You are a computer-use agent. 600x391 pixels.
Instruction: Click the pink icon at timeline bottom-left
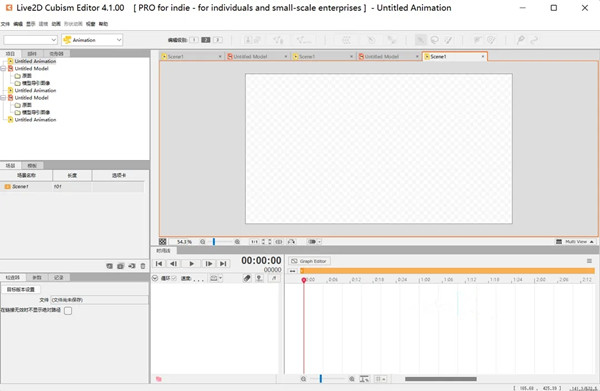pos(158,379)
